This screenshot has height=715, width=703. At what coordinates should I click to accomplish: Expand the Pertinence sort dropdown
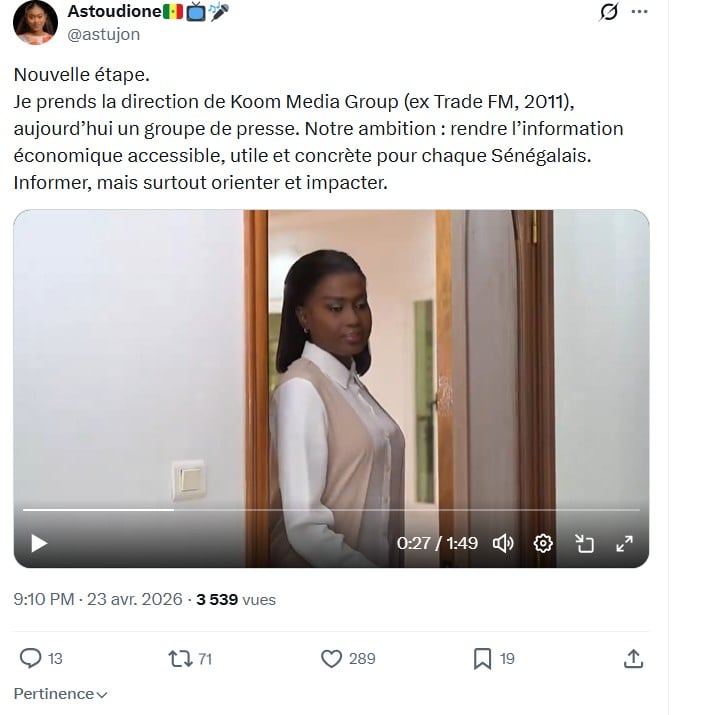[60, 694]
